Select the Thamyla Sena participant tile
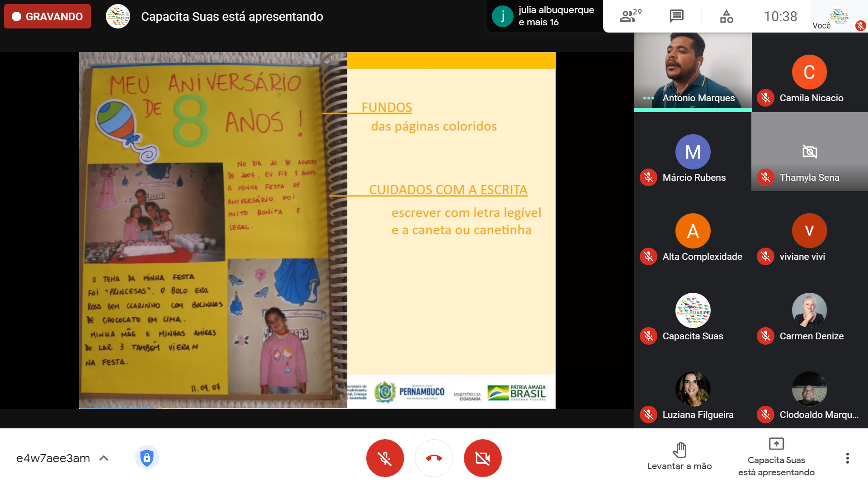The width and height of the screenshot is (868, 488). 809,152
